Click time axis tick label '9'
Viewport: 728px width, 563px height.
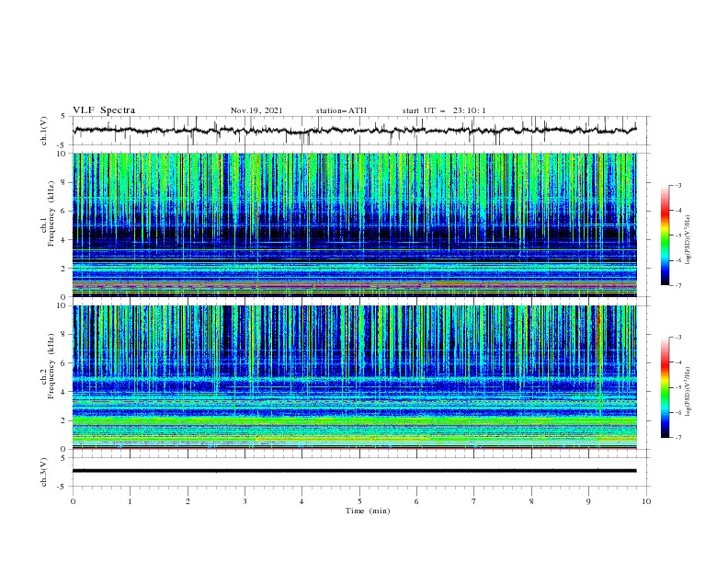(588, 501)
